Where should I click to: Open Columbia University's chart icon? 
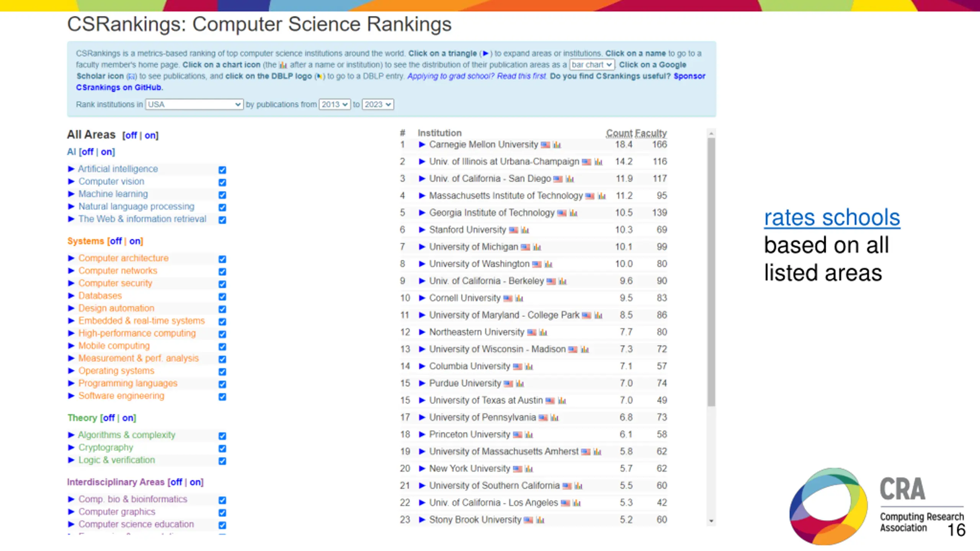529,367
